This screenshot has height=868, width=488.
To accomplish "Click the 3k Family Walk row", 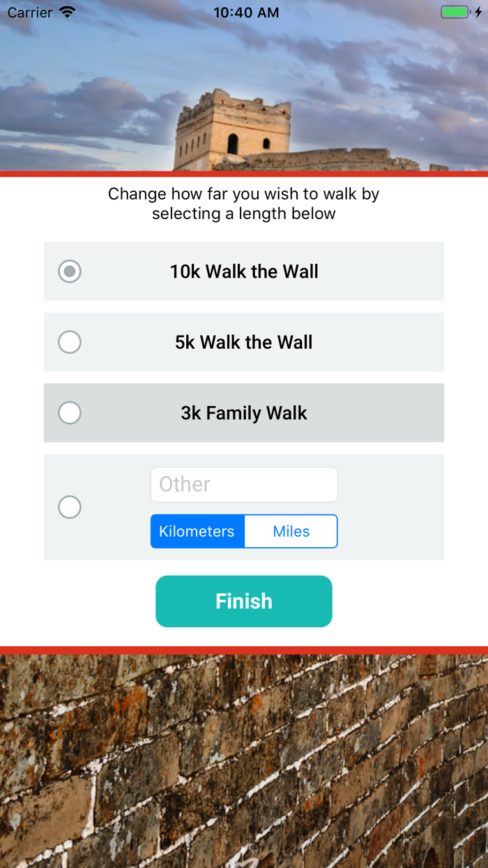I will tap(244, 412).
